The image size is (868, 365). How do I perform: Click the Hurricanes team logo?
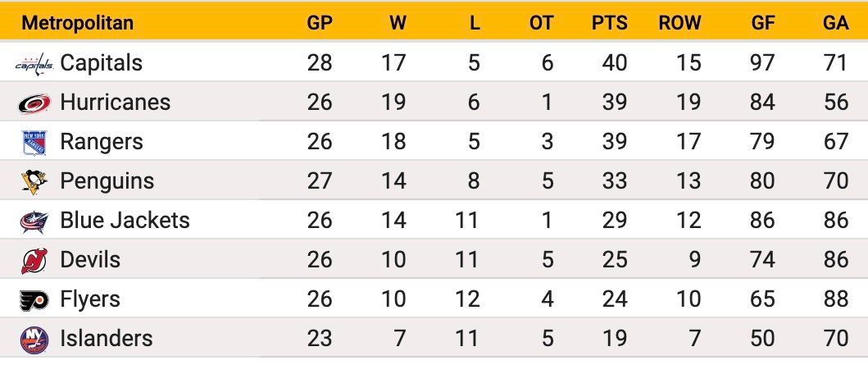34,103
